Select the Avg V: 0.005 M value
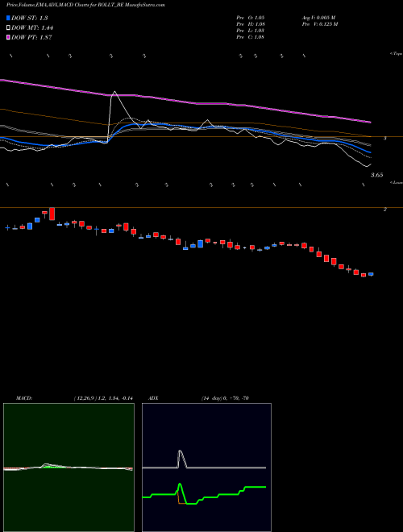The width and height of the screenshot is (403, 532). pos(318,17)
